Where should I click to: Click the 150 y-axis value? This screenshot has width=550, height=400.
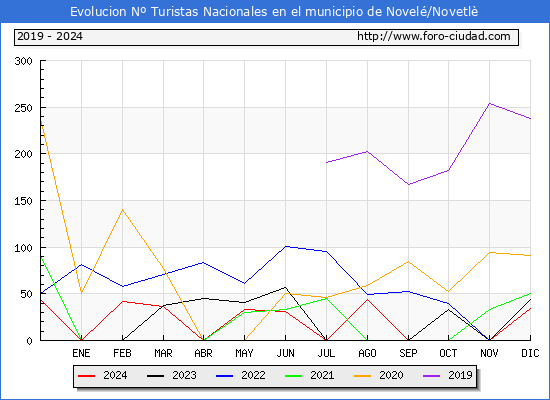tap(24, 201)
